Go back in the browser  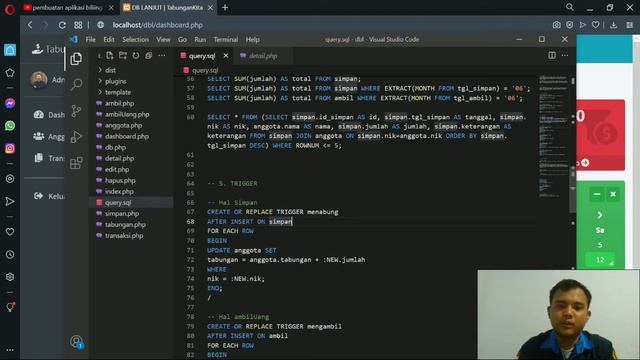pyautogui.click(x=30, y=25)
